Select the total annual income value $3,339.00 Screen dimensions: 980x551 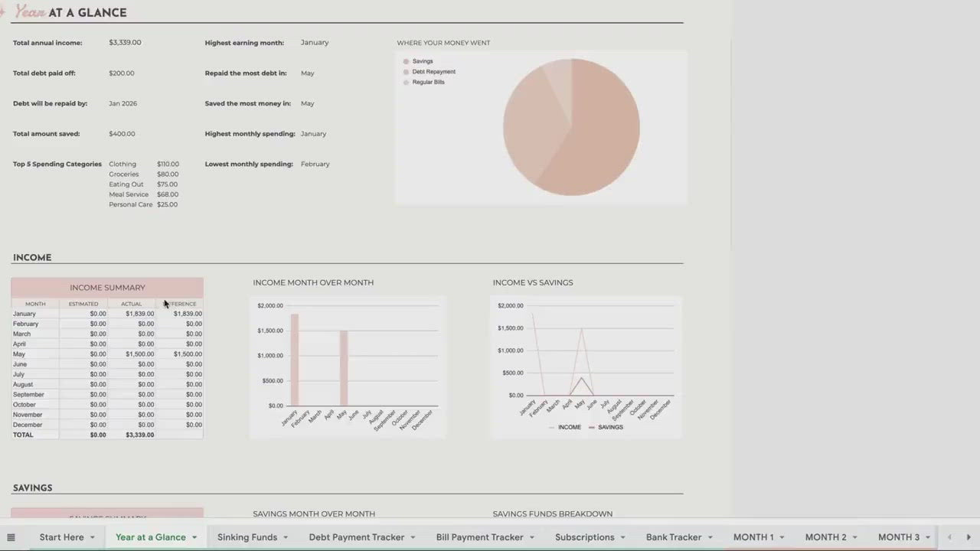[125, 43]
